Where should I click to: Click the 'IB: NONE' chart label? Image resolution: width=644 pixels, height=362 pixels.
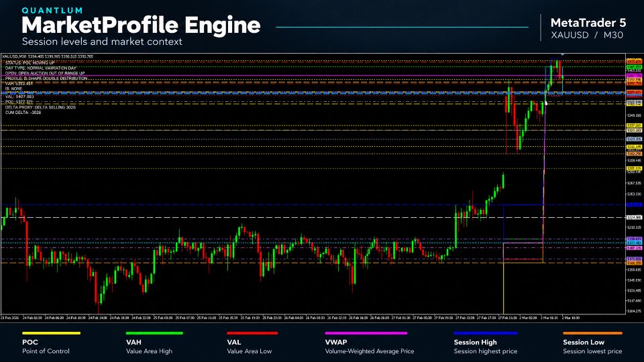(13, 88)
